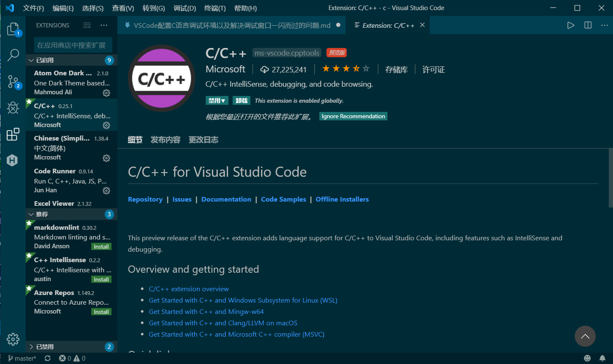This screenshot has width=613, height=364.
Task: Close the Extension: C/C++ tab
Action: point(422,25)
